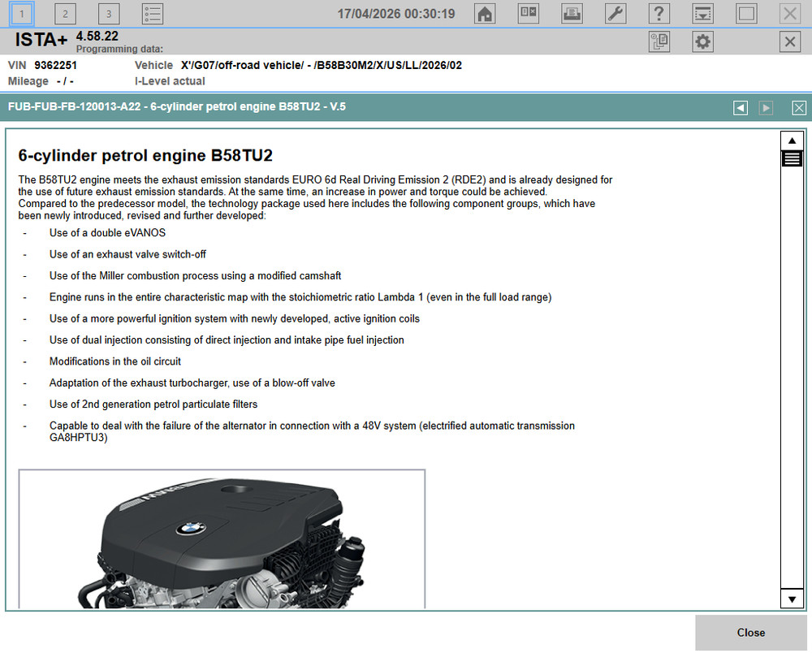Navigate back using the left arrow in document header
Screen dimensions: 812x653
[740, 107]
